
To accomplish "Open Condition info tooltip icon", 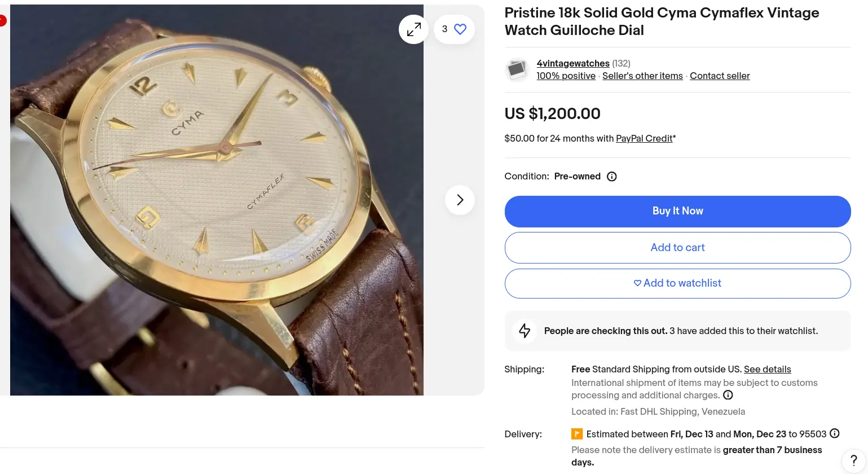I will pos(611,177).
